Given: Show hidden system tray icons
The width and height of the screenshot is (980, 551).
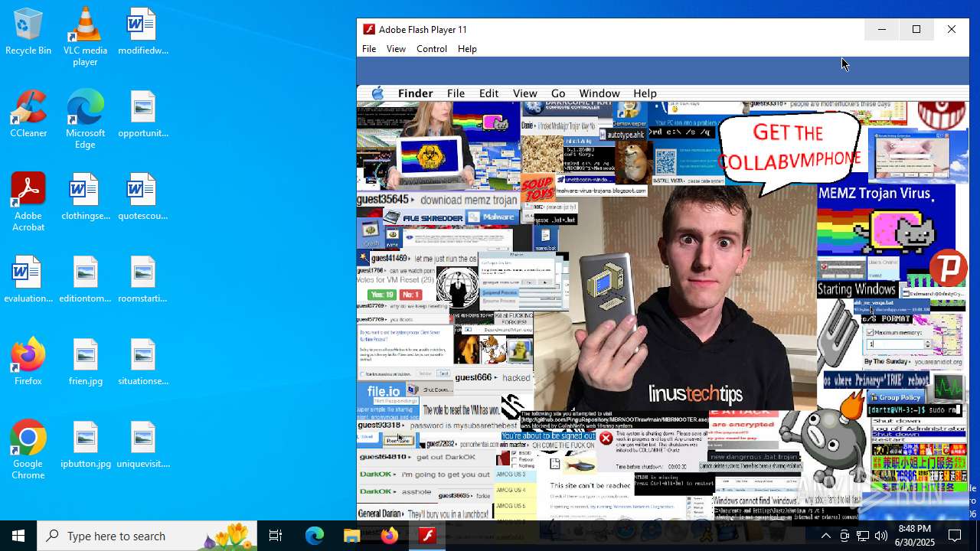Looking at the screenshot, I should click(825, 536).
